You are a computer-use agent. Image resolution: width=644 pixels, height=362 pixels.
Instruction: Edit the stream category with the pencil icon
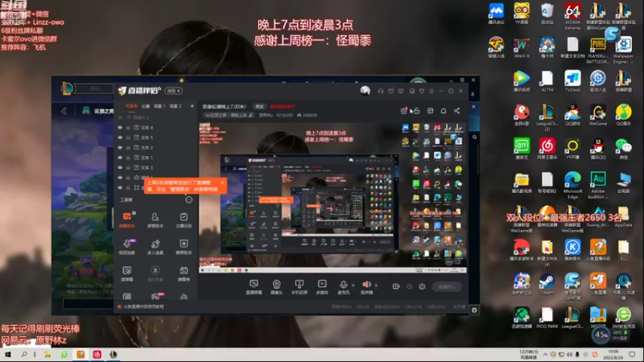point(250,115)
